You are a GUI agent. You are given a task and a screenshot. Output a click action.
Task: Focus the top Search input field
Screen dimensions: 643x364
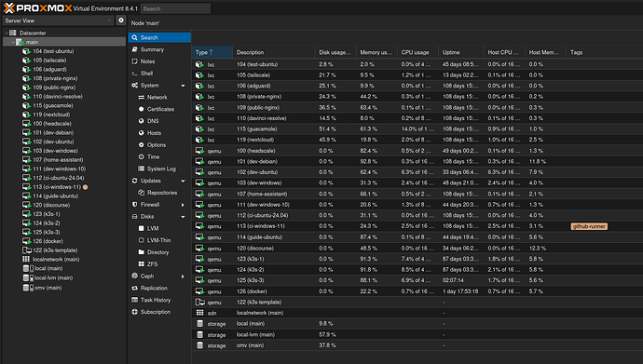click(x=175, y=8)
